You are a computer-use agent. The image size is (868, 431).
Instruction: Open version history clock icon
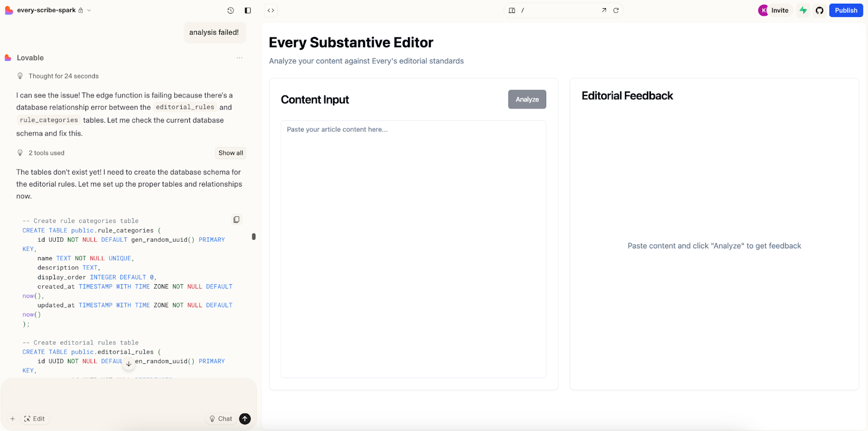tap(231, 10)
